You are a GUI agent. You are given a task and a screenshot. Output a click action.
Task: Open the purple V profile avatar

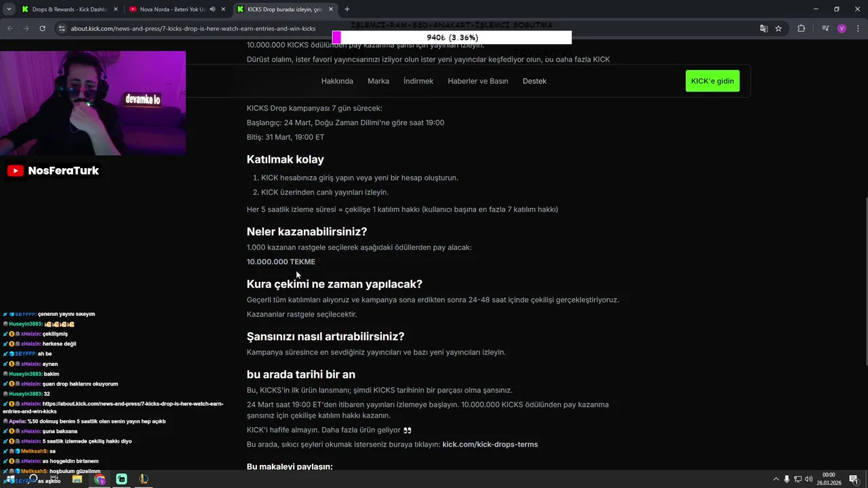pos(842,28)
